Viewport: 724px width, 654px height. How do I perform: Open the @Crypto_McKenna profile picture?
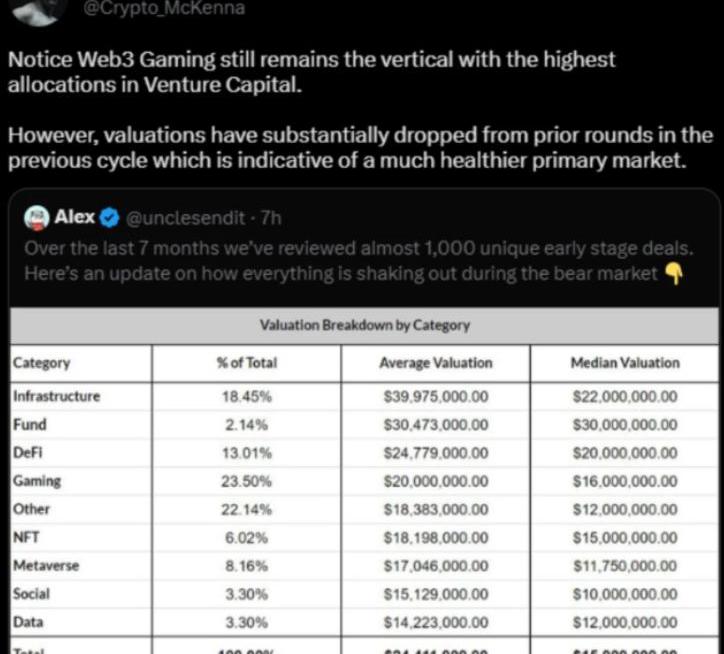coord(39,12)
